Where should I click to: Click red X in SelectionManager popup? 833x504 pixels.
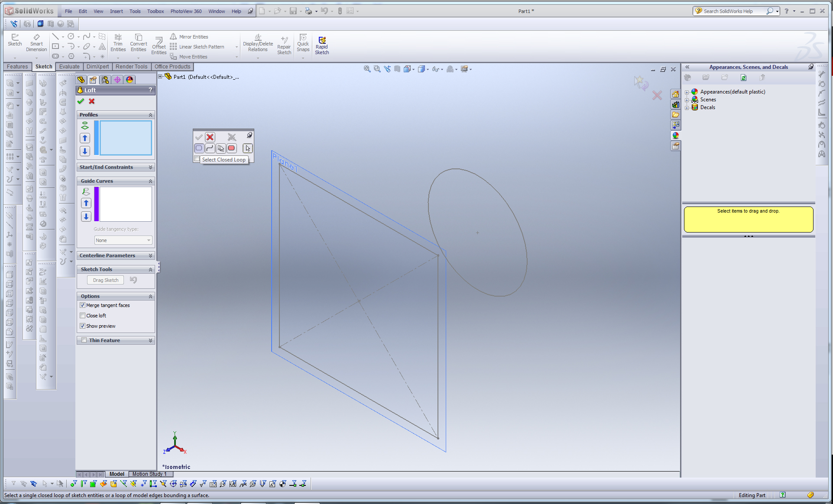[x=210, y=137]
